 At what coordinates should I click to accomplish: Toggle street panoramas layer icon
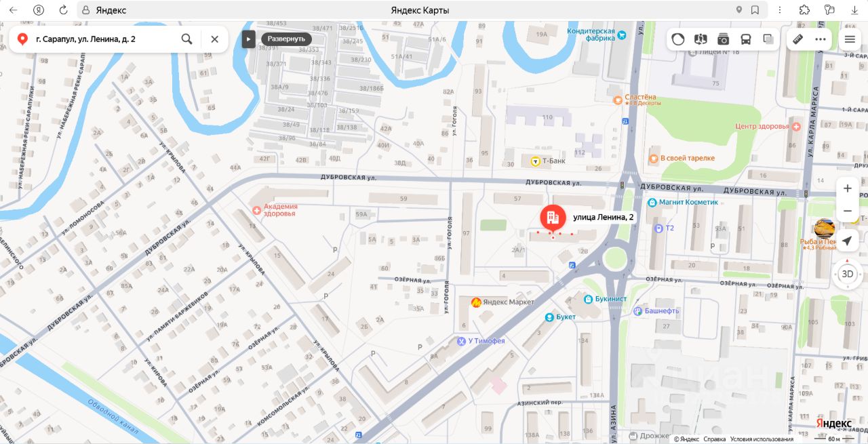[701, 39]
